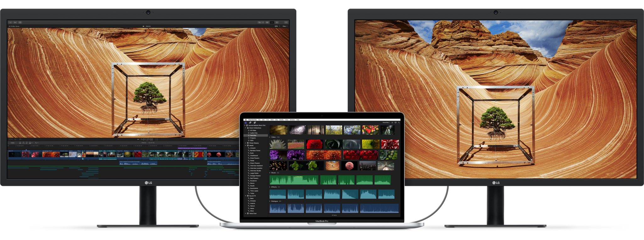Show the Photos and Audio sidebar
Screen dimensions: 644x240
pos(250,123)
